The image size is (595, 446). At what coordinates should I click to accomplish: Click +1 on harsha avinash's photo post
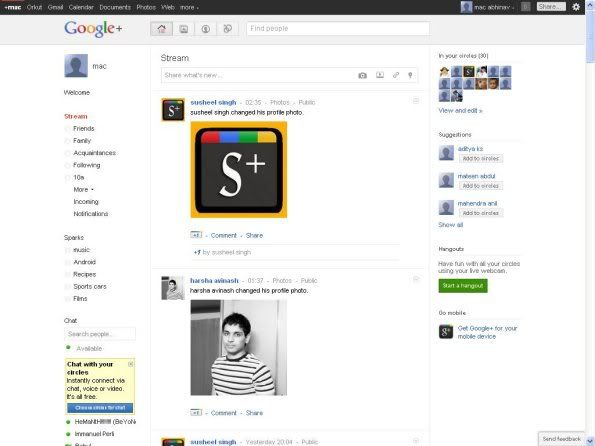(196, 412)
